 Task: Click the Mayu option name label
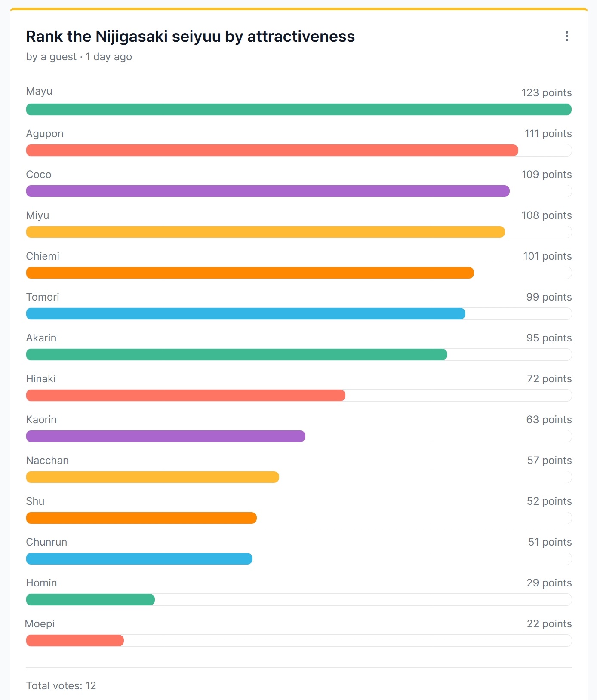tap(39, 91)
